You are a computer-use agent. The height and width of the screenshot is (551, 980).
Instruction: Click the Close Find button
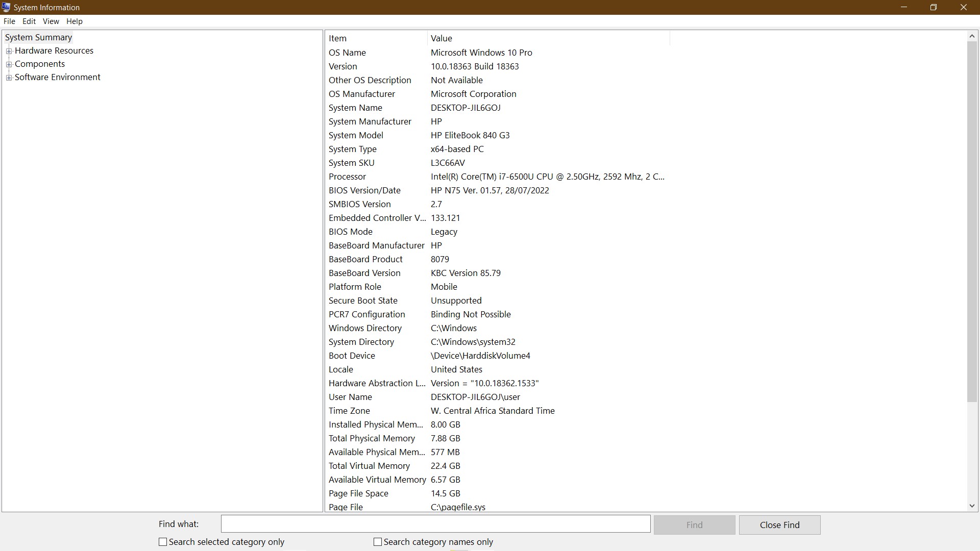point(779,524)
